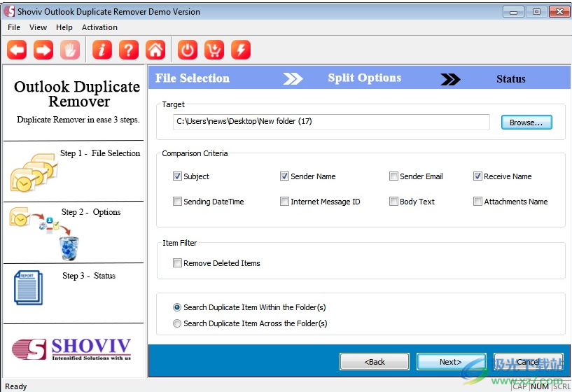Image resolution: width=572 pixels, height=392 pixels.
Task: Click the Step 3 - Status label
Action: pos(89,276)
